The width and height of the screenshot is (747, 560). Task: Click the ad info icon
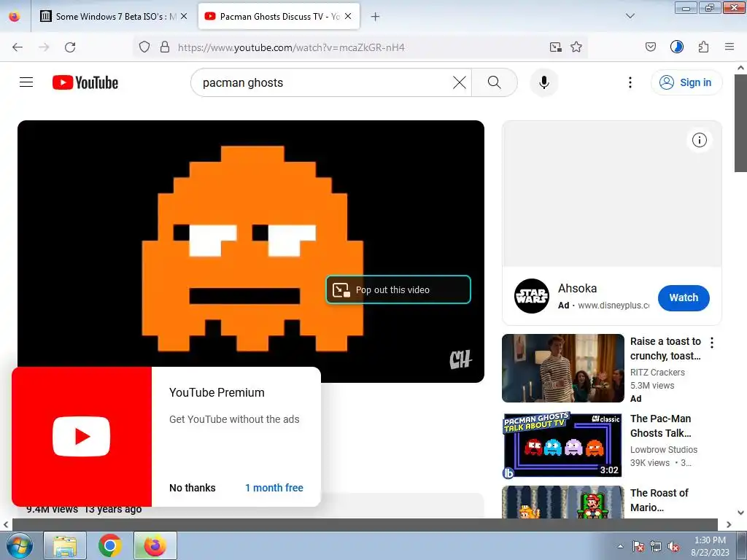tap(699, 140)
